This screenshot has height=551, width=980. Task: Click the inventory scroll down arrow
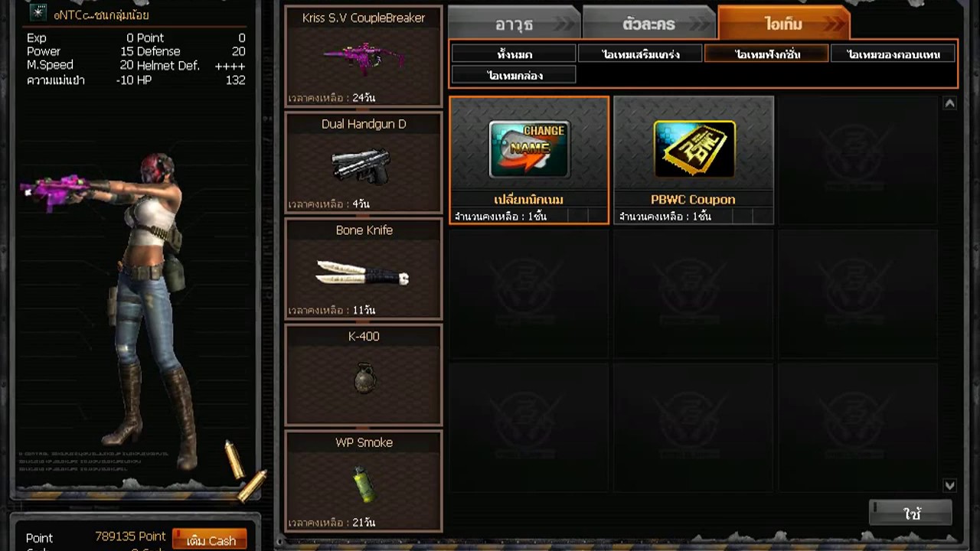949,485
